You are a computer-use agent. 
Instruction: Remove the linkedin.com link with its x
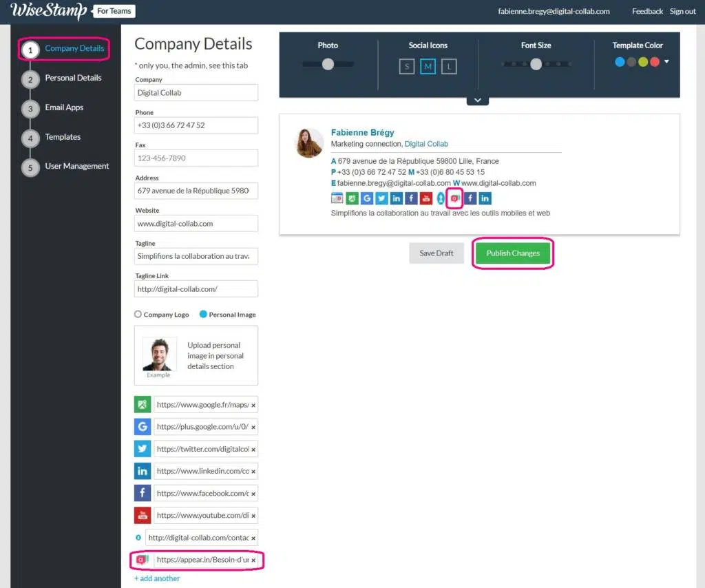click(253, 472)
